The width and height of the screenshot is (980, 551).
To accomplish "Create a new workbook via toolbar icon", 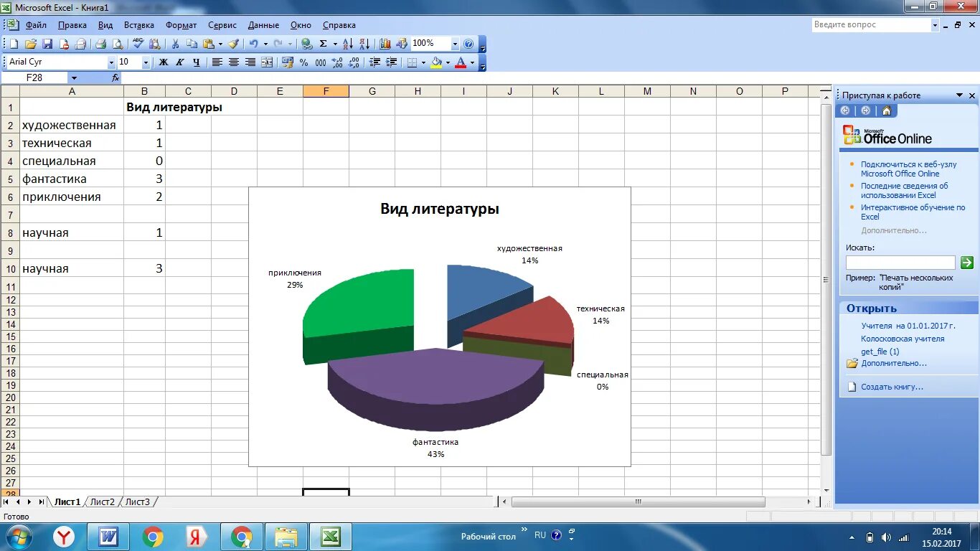I will pyautogui.click(x=14, y=44).
